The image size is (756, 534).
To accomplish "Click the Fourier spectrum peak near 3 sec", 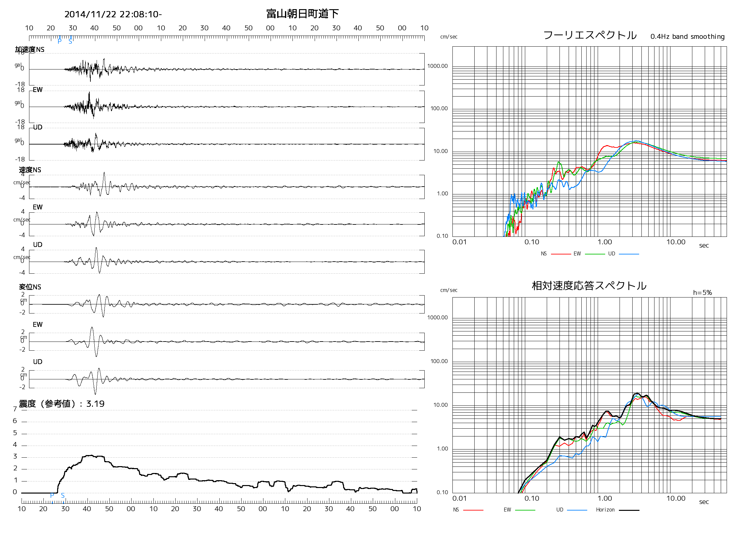I will [x=636, y=142].
